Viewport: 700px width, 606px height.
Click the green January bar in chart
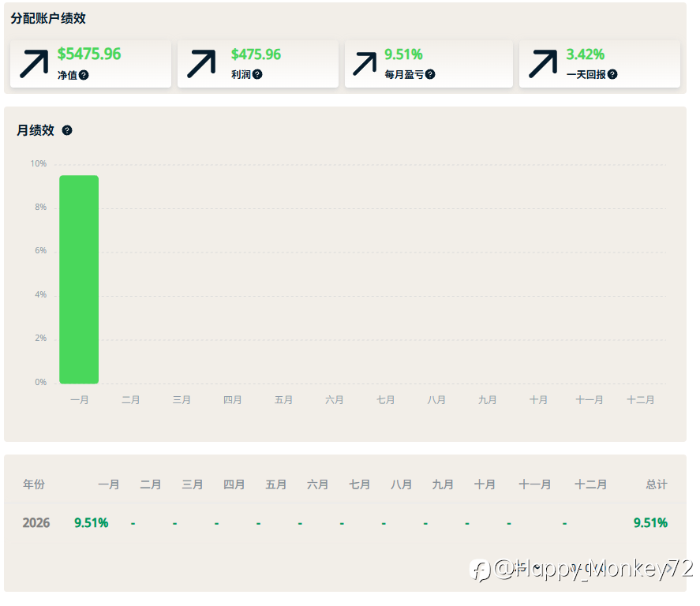click(79, 279)
